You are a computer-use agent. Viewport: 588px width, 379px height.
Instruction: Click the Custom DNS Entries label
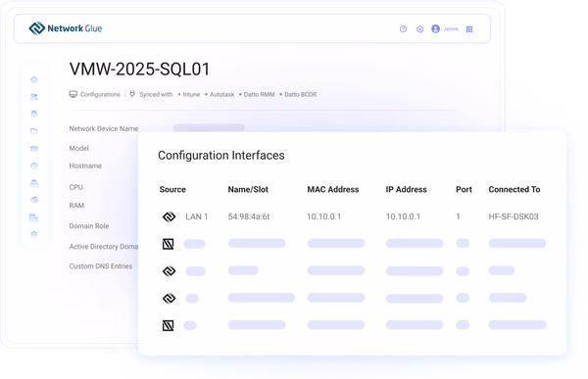click(101, 266)
